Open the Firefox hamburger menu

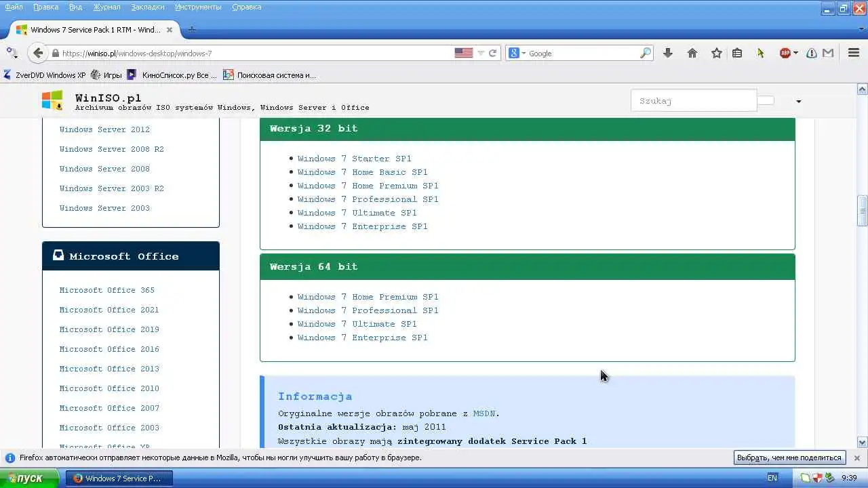tap(854, 53)
